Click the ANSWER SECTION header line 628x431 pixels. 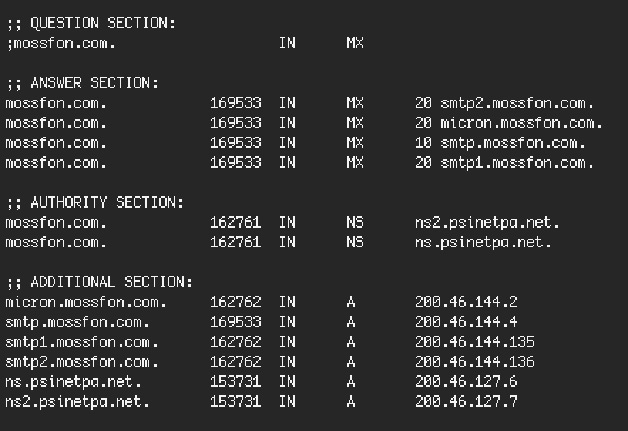click(83, 83)
